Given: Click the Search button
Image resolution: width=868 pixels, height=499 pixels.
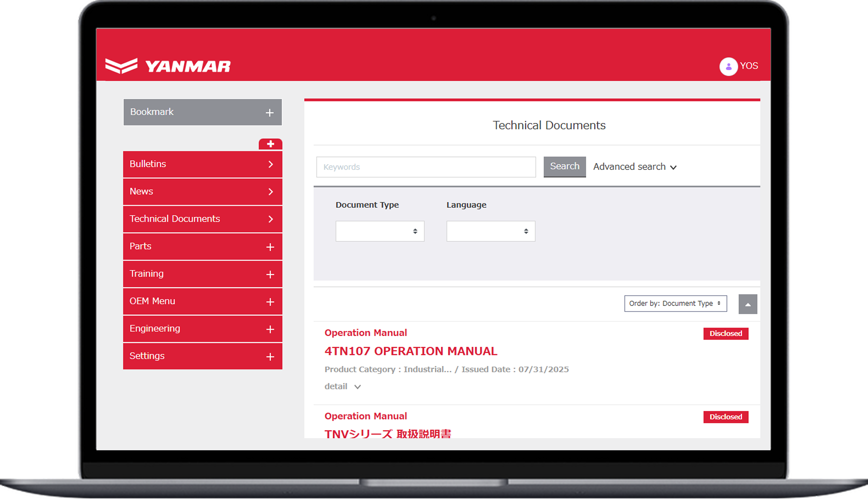Looking at the screenshot, I should pos(564,166).
